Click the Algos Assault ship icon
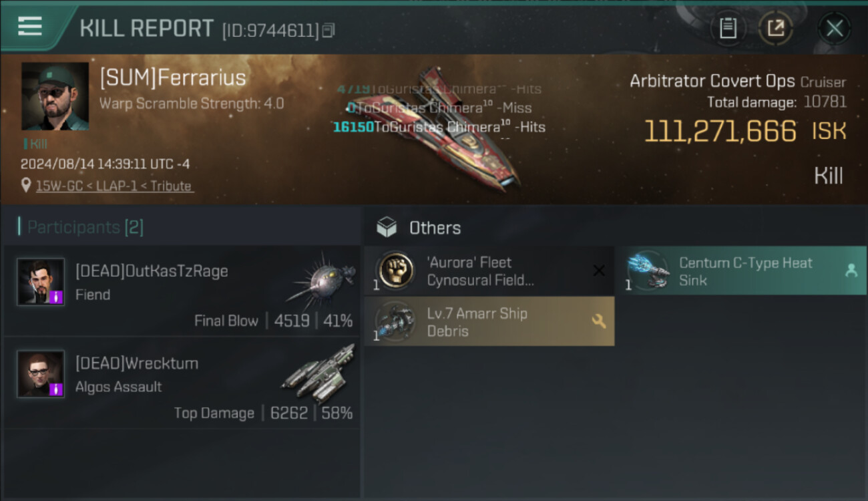868x501 pixels. click(x=318, y=374)
